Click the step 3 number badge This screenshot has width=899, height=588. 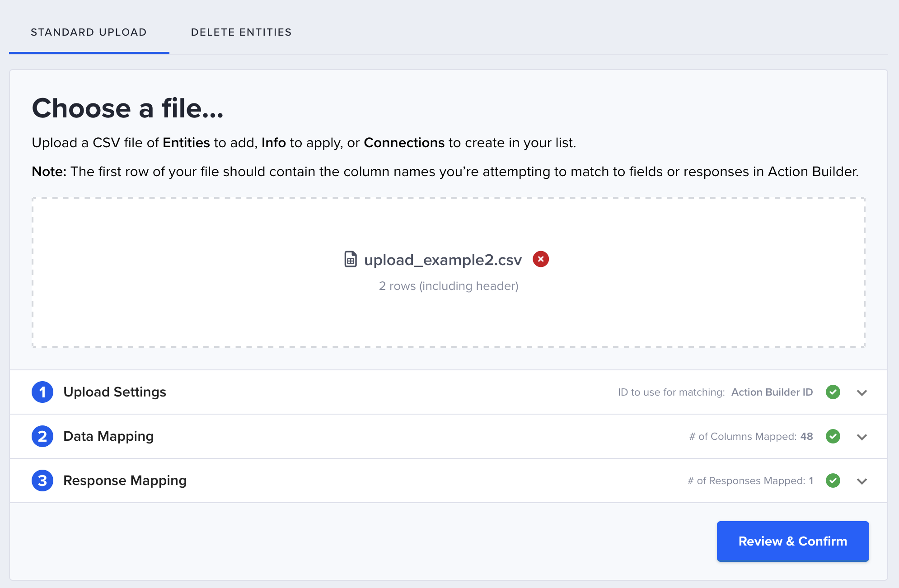point(42,481)
